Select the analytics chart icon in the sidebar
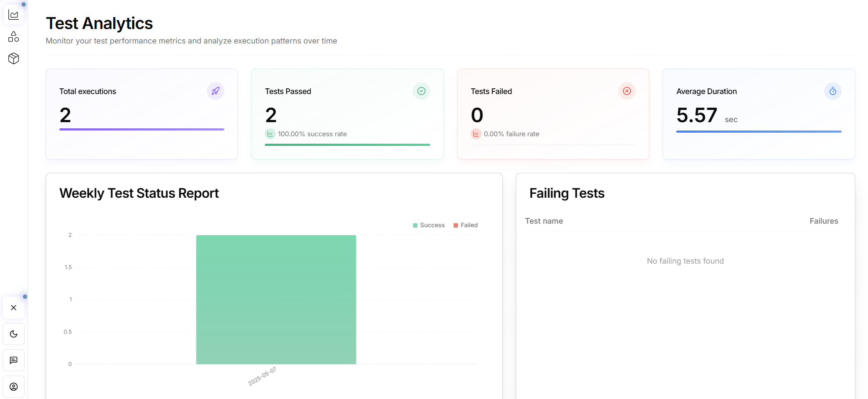This screenshot has height=399, width=868. point(14,15)
